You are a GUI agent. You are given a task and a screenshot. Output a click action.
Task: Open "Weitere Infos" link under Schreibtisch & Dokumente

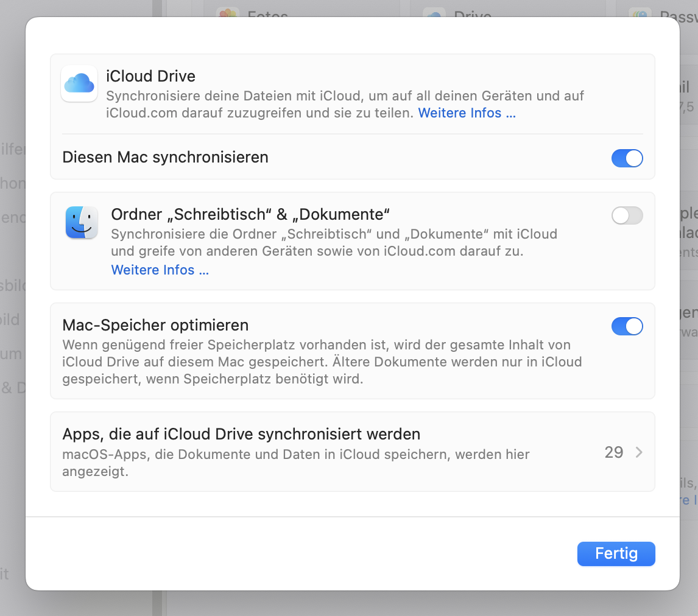160,270
